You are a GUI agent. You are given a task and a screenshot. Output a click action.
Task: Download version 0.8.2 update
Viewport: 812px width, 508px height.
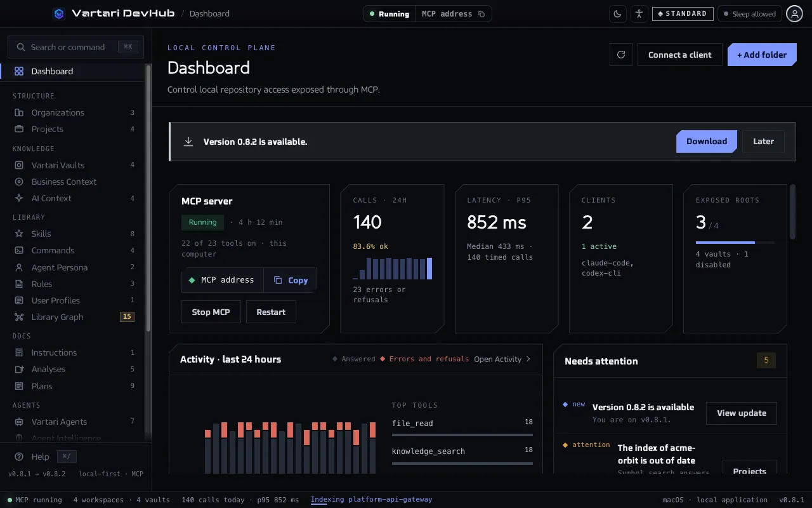707,142
